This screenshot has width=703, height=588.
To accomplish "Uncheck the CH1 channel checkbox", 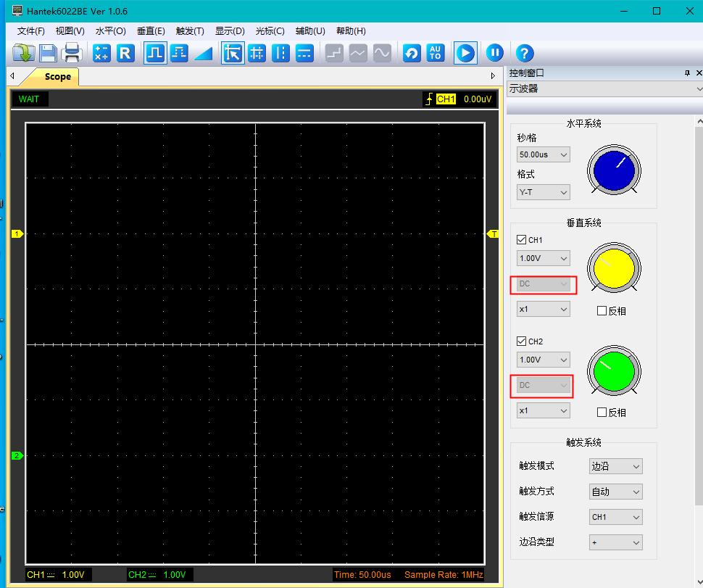I will tap(522, 240).
